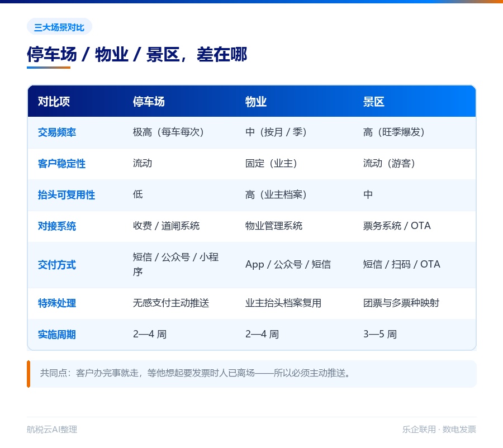Click the cell 物业管理系统
The image size is (503, 448).
point(274,226)
